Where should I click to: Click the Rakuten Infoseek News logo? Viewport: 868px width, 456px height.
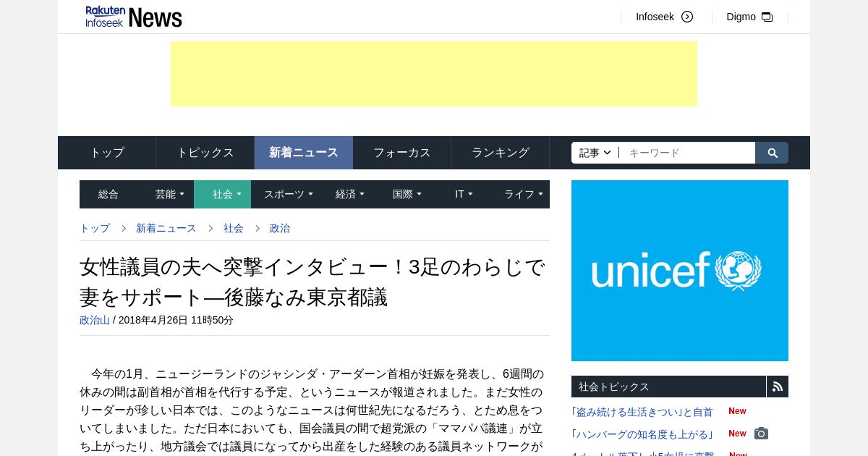pos(133,17)
